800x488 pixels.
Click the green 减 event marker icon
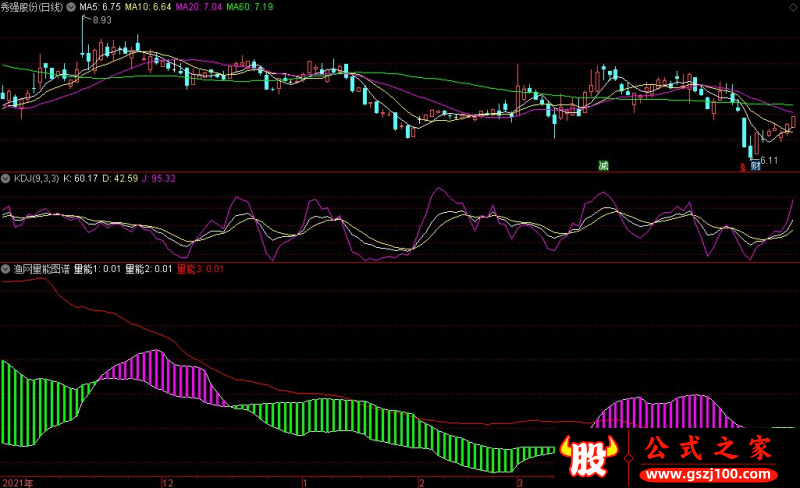point(604,166)
